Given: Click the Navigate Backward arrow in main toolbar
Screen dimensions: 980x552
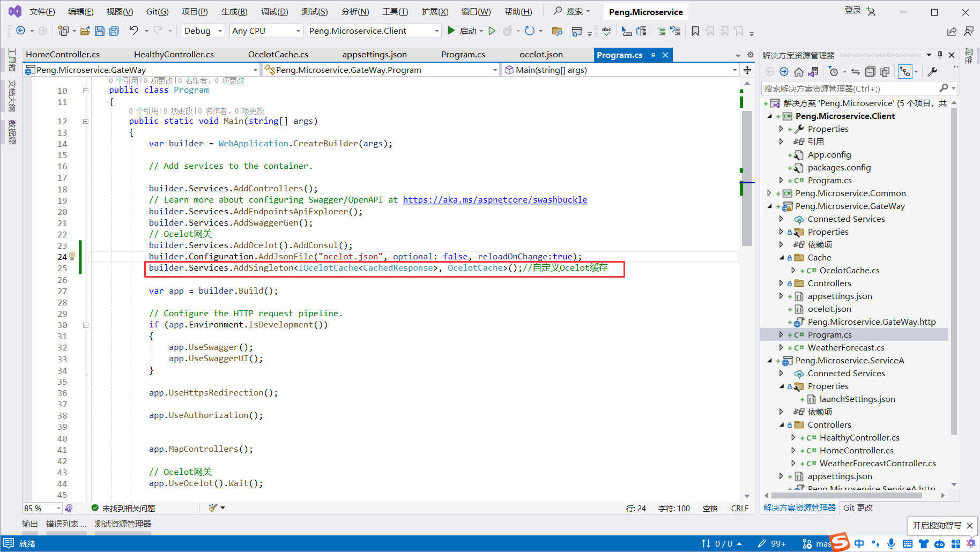Looking at the screenshot, I should 20,31.
